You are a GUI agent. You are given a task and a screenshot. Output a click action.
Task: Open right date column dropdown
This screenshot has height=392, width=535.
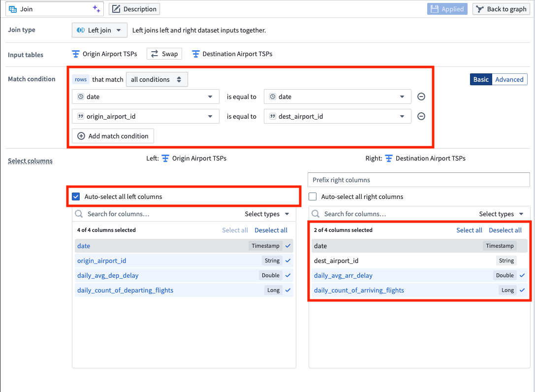[338, 97]
